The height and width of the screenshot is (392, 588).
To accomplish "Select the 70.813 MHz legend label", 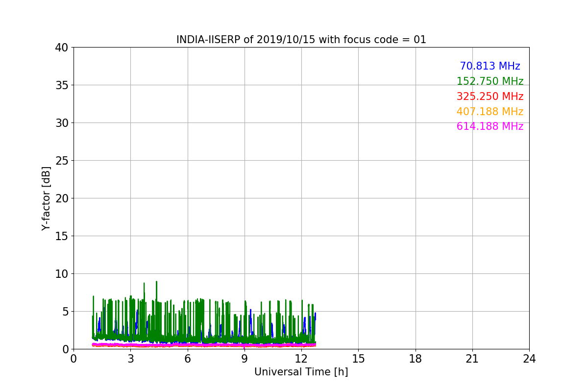I will [x=490, y=66].
